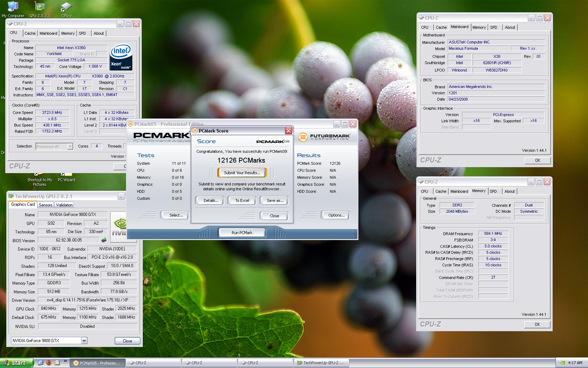This screenshot has width=588, height=368.
Task: Click Close button in GPU-Z window
Action: pyautogui.click(x=127, y=341)
